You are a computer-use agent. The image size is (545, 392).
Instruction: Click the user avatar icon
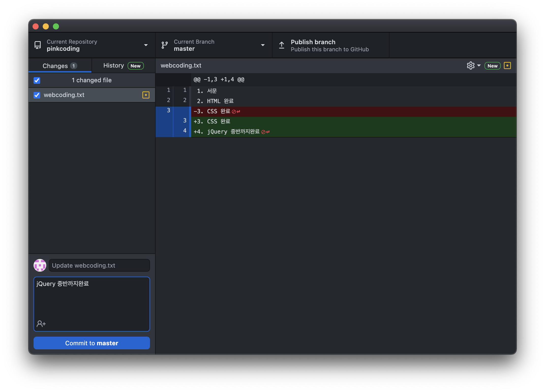tap(40, 265)
